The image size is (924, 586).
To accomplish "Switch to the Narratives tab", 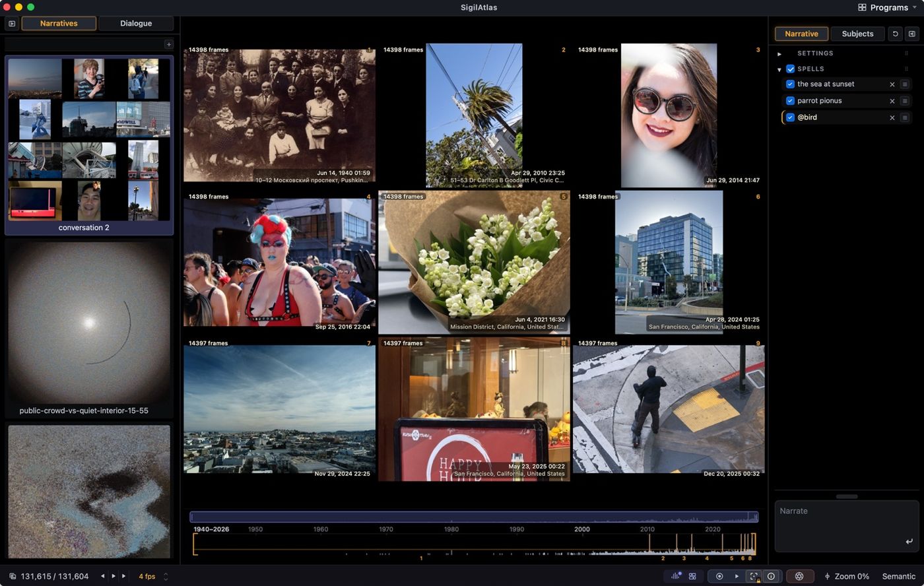I will click(59, 24).
